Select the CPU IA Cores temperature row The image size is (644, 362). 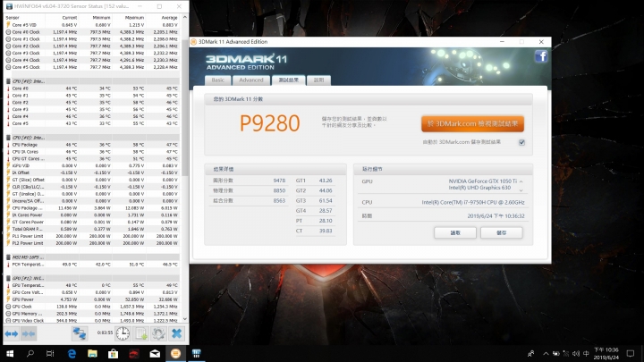tap(92, 152)
